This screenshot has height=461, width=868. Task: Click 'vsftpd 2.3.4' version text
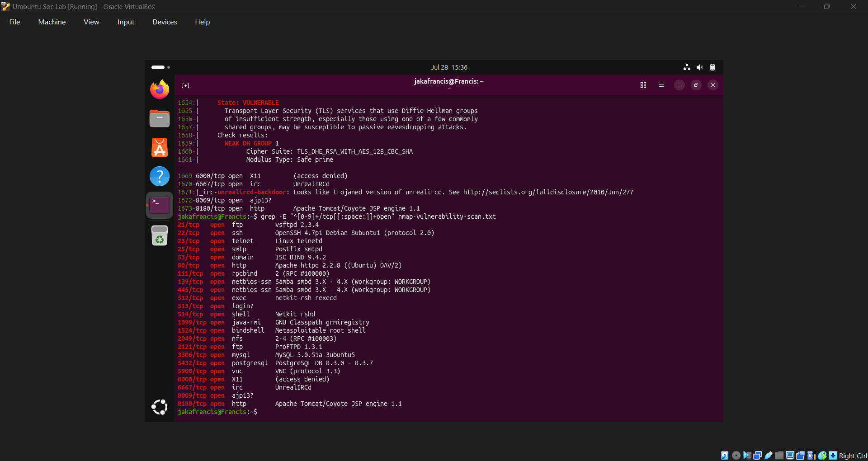pos(297,225)
